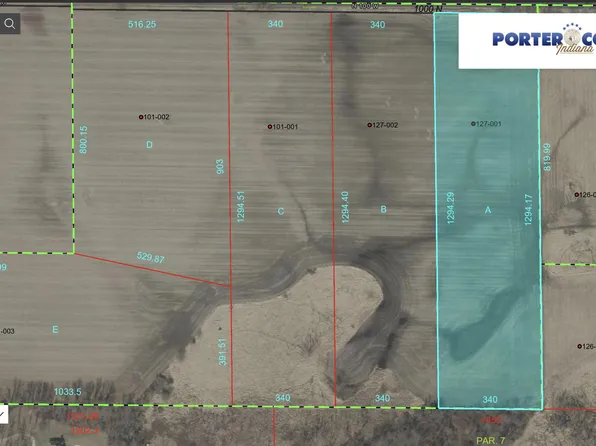596x446 pixels.
Task: Click the 529.87 diagonal dimension label
Action: tap(151, 257)
